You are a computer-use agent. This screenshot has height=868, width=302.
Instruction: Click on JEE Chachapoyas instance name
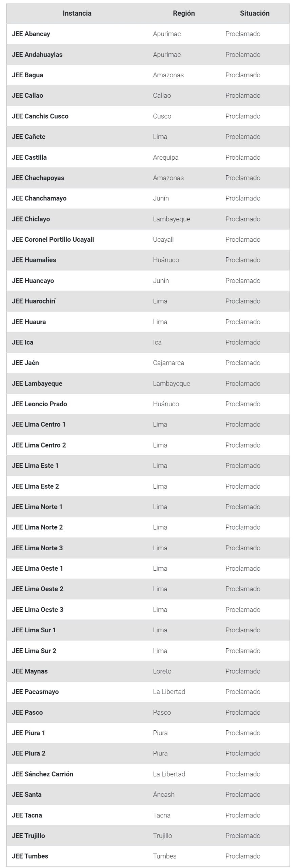tap(38, 178)
